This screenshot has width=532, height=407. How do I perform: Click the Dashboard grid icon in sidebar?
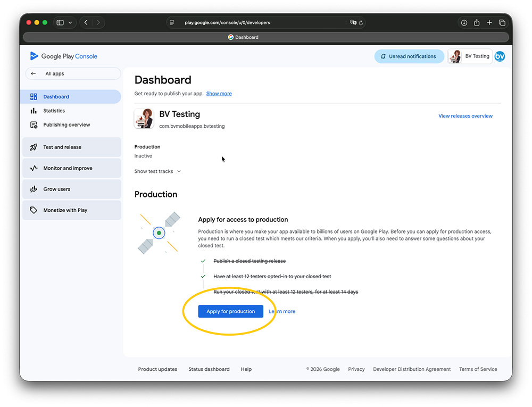point(34,97)
